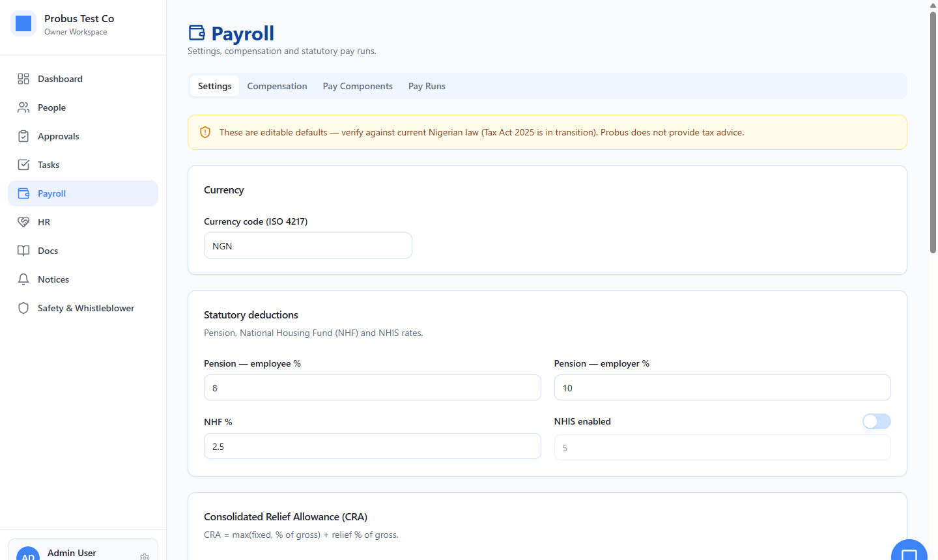This screenshot has height=560, width=938.
Task: Click 'Settings, compensation and statutory pay runs' subtitle
Action: pos(282,51)
